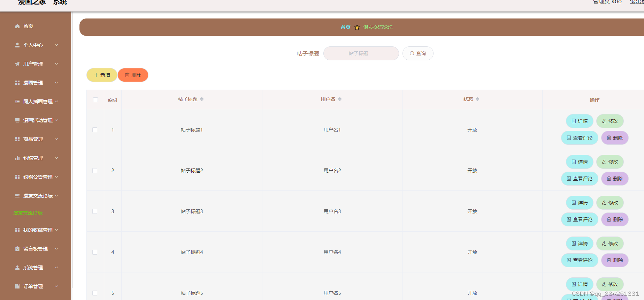Click the 开放 status in row 帖子标题2
Image resolution: width=644 pixels, height=300 pixels.
pos(472,171)
